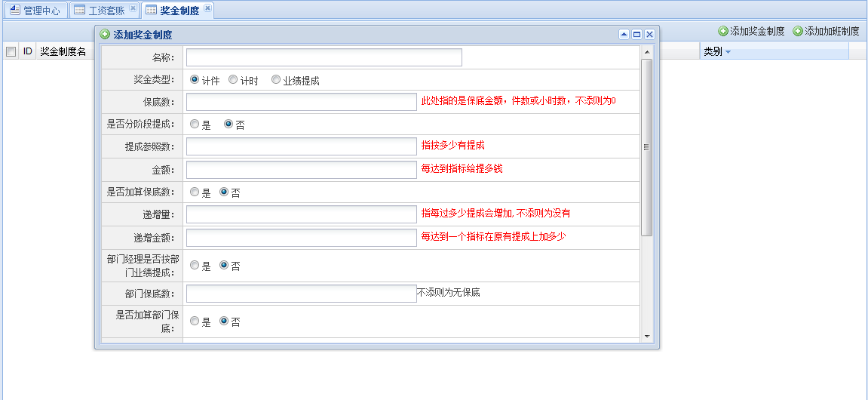This screenshot has width=868, height=400.
Task: Click into the 名称 input field
Action: [324, 57]
